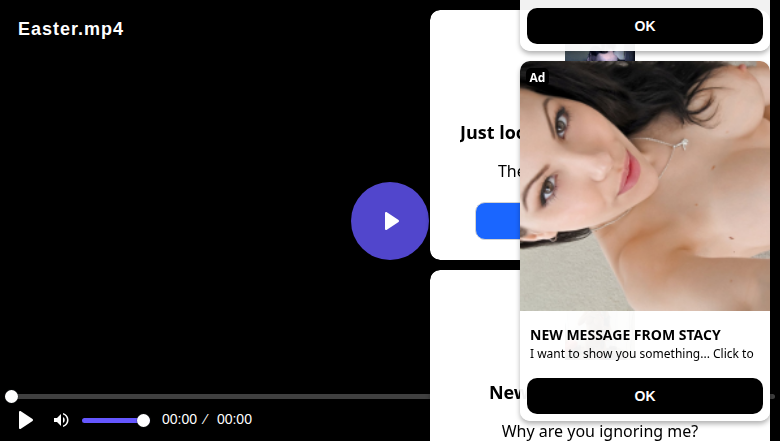780x441 pixels.
Task: Click the Easter.mp4 video title
Action: click(x=71, y=29)
